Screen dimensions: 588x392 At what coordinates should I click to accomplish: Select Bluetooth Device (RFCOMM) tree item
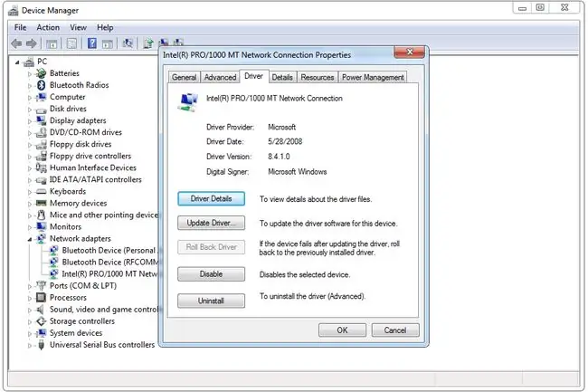[109, 262]
